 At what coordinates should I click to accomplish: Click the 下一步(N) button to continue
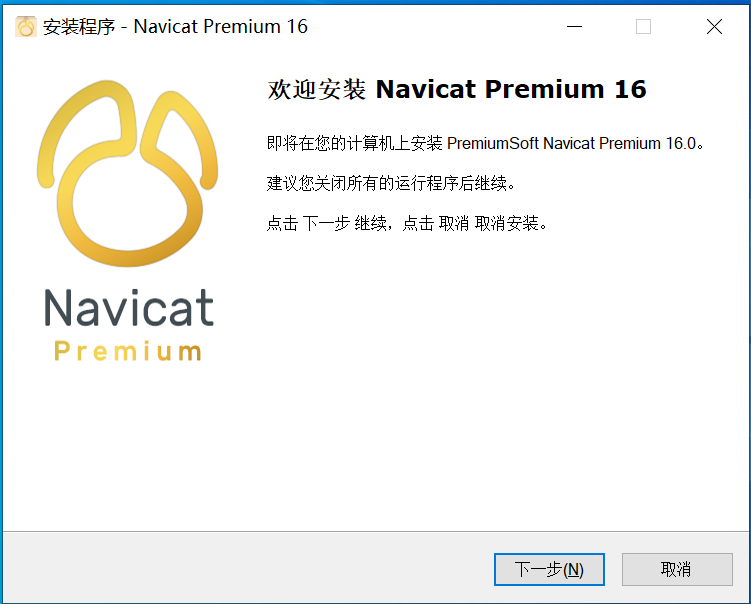pos(549,569)
